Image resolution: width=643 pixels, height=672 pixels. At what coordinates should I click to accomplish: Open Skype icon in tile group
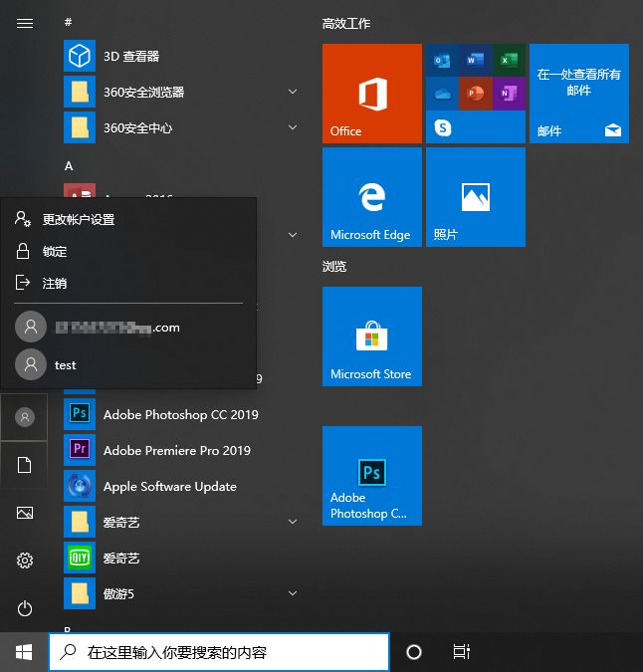pos(443,127)
